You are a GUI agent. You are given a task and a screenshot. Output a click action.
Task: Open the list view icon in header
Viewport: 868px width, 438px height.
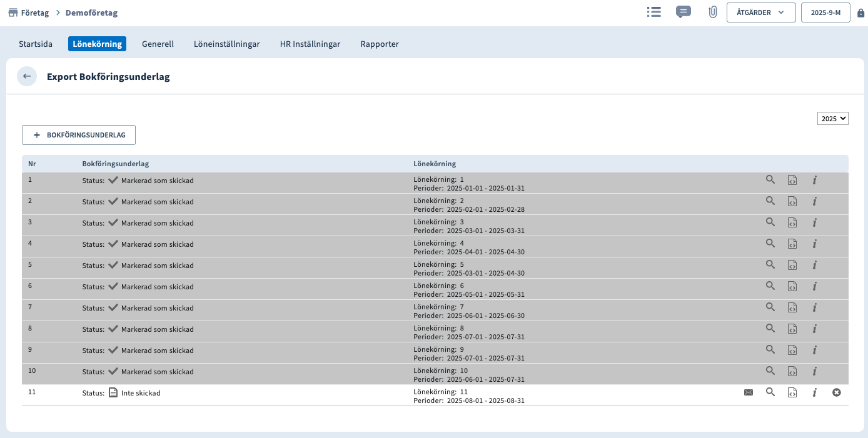coord(654,12)
